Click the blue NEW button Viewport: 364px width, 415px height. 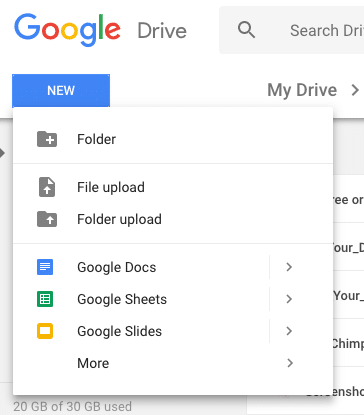pyautogui.click(x=61, y=90)
